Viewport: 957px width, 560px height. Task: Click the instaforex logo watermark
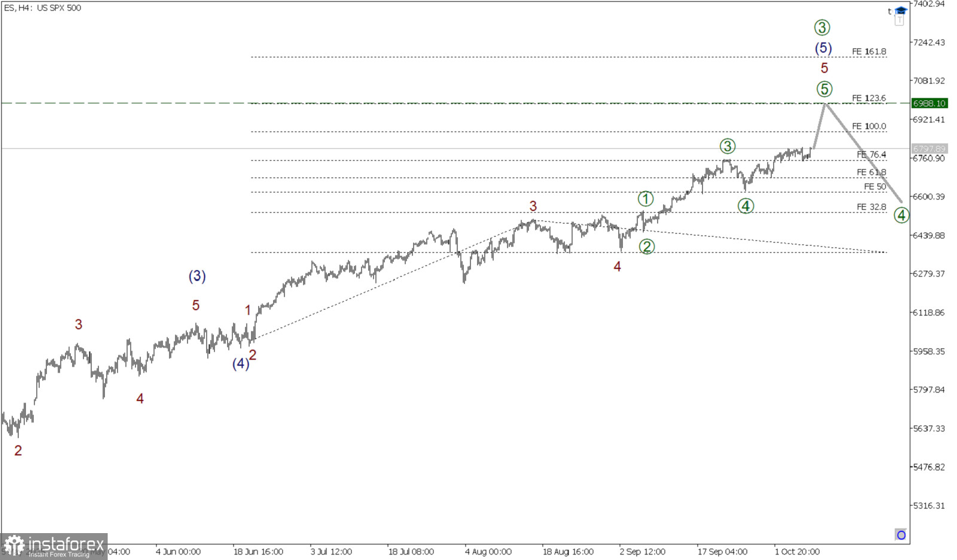(x=54, y=546)
